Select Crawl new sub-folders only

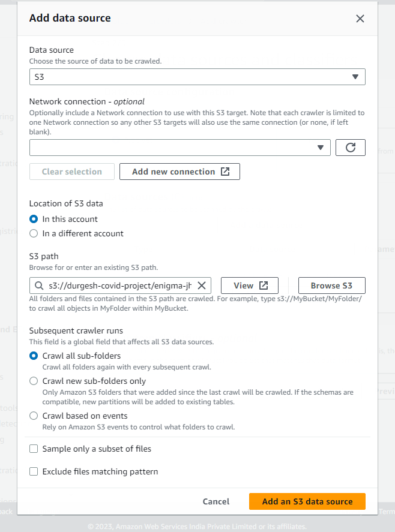[34, 381]
